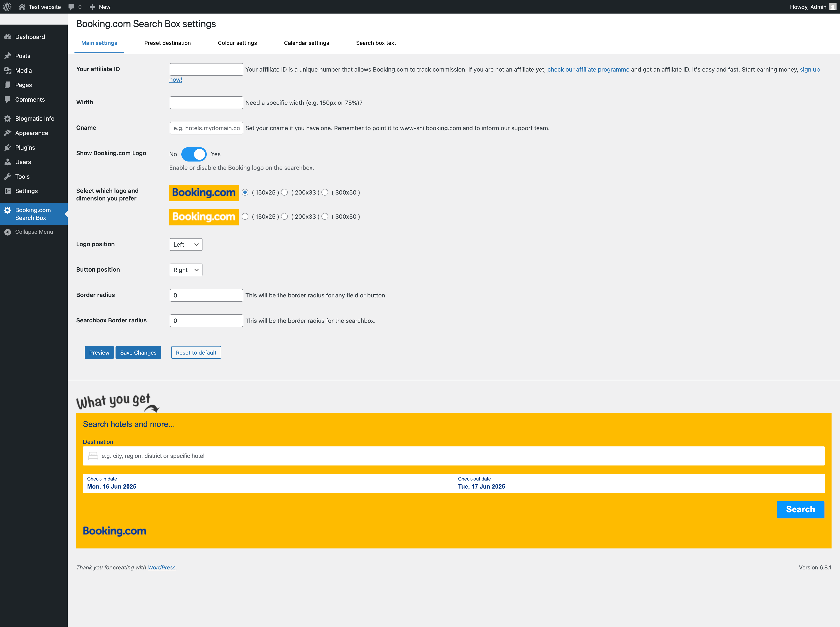Open Appearance in the sidebar

[34, 133]
